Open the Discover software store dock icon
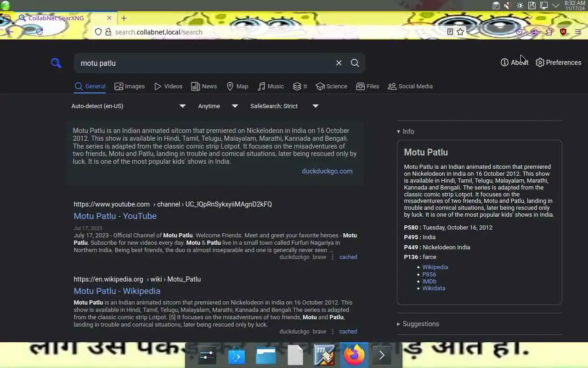 pyautogui.click(x=236, y=356)
